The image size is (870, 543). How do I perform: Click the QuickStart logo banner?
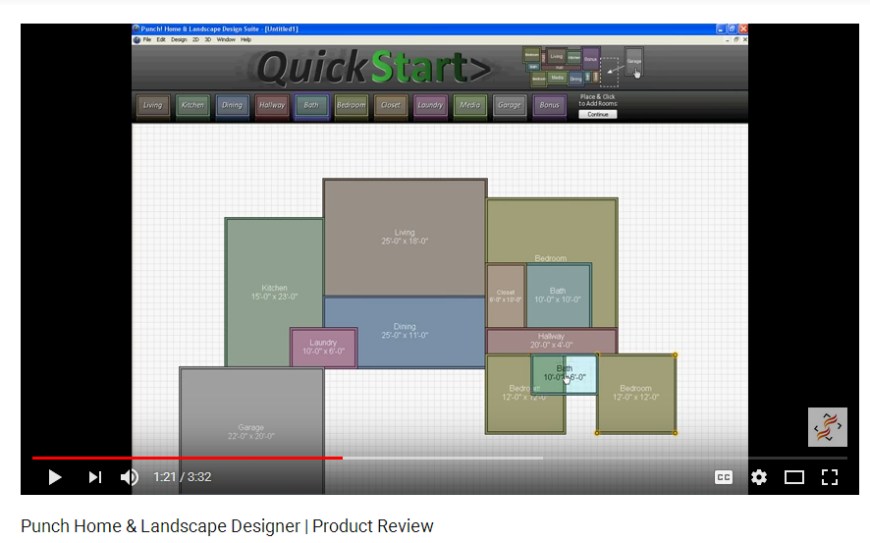point(375,68)
